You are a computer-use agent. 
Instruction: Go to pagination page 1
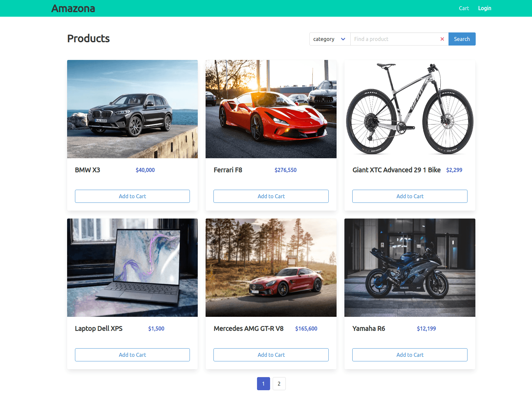coord(264,384)
